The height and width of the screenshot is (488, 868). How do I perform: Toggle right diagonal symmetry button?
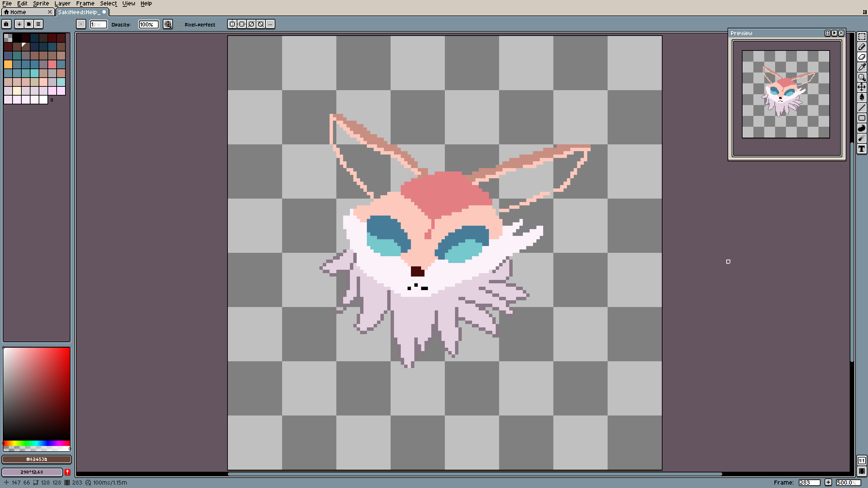coord(251,24)
